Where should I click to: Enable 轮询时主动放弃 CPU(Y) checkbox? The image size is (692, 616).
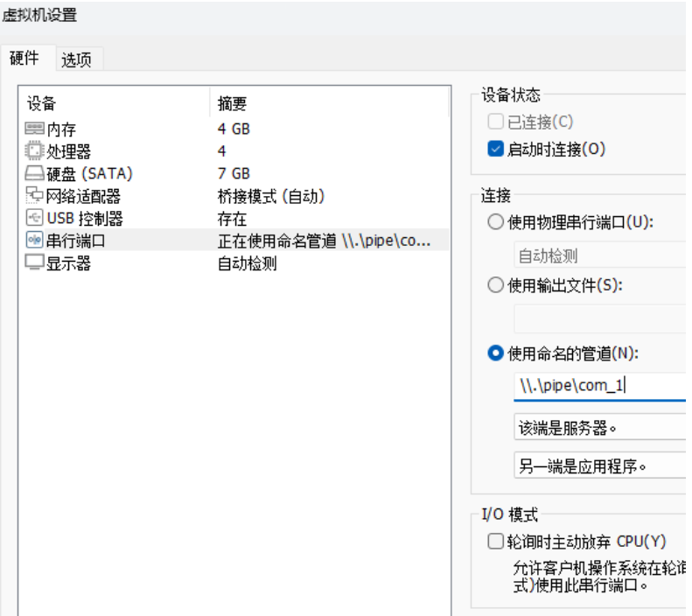[496, 541]
